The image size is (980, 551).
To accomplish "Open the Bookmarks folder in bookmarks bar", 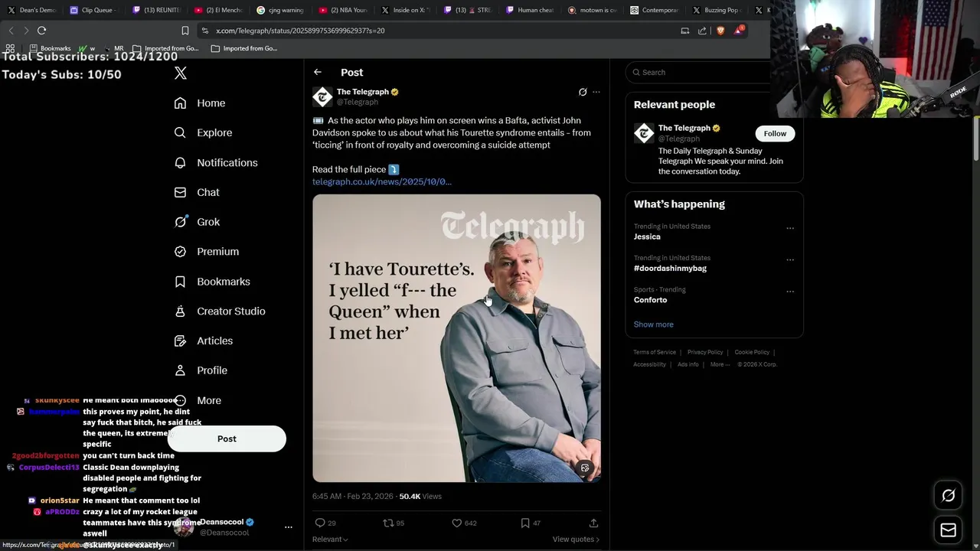I will (x=50, y=48).
